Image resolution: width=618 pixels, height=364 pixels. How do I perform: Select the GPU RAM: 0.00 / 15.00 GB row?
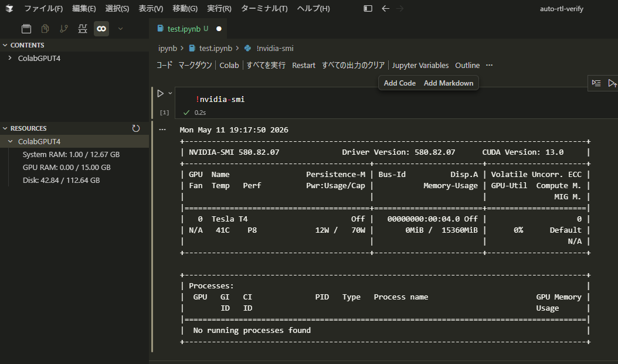tap(74, 168)
